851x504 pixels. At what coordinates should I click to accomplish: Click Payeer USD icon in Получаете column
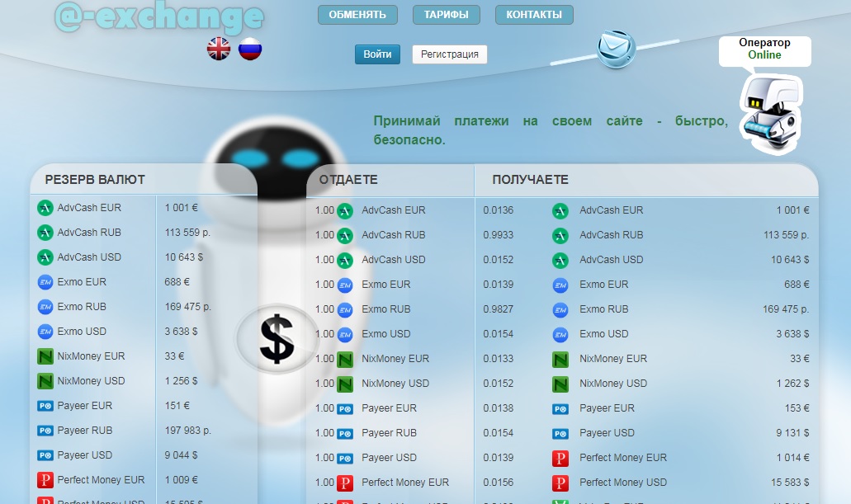pyautogui.click(x=560, y=433)
